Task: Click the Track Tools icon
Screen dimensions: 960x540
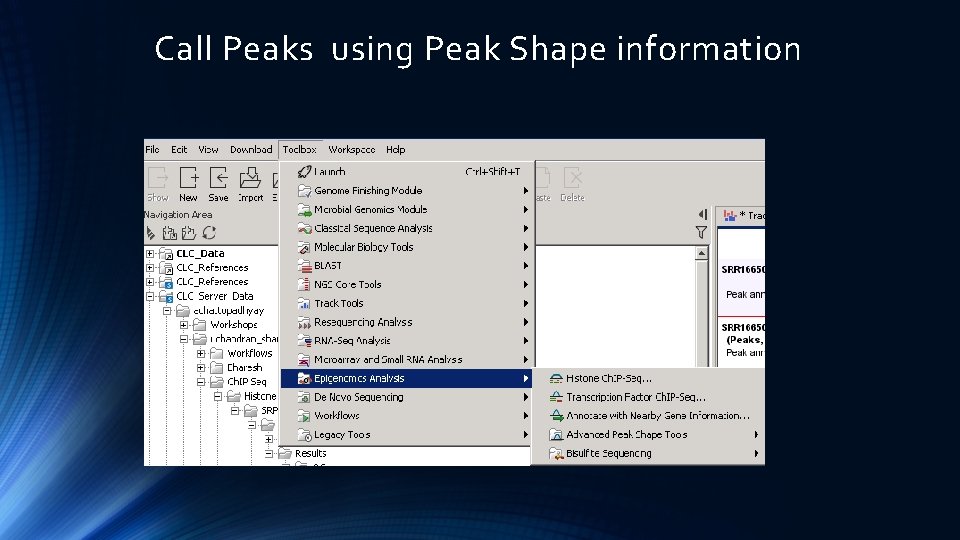Action: pyautogui.click(x=304, y=304)
